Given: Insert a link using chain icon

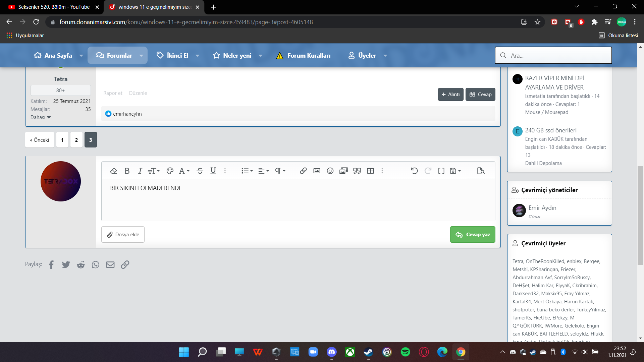Looking at the screenshot, I should coord(303,171).
